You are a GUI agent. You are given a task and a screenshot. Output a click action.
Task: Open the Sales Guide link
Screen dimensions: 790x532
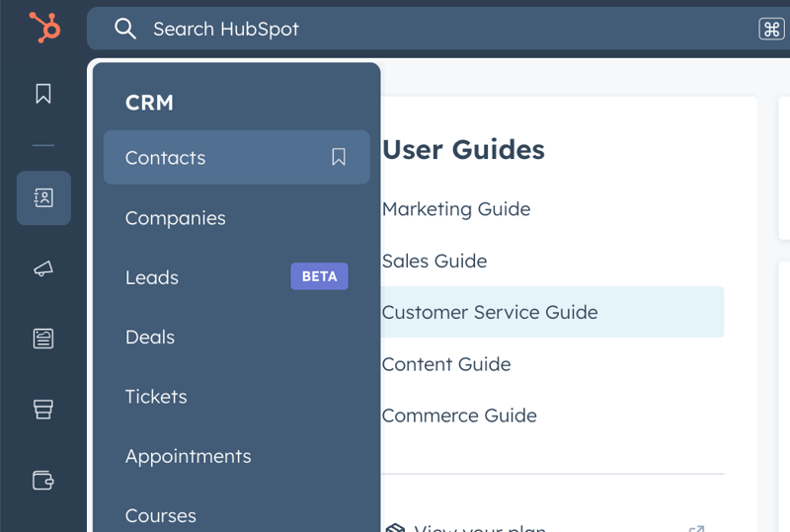(434, 261)
